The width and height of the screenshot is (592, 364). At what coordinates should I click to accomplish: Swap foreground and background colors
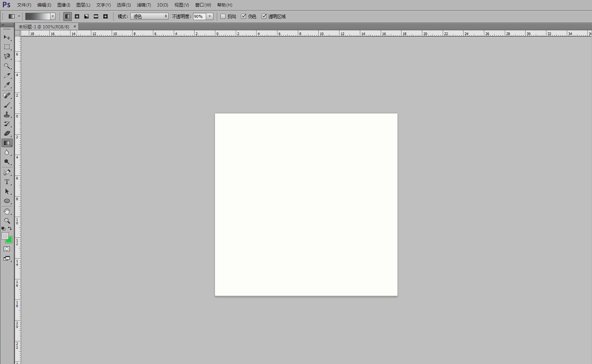point(10,228)
